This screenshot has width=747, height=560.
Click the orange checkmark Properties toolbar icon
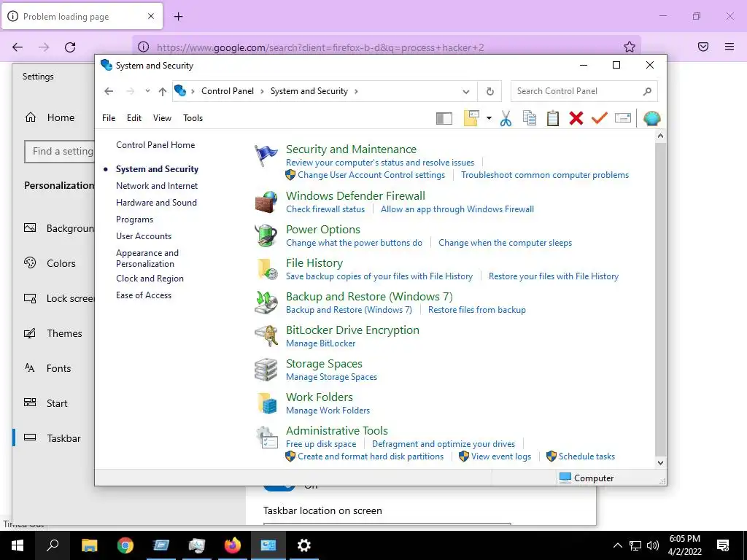[600, 117]
